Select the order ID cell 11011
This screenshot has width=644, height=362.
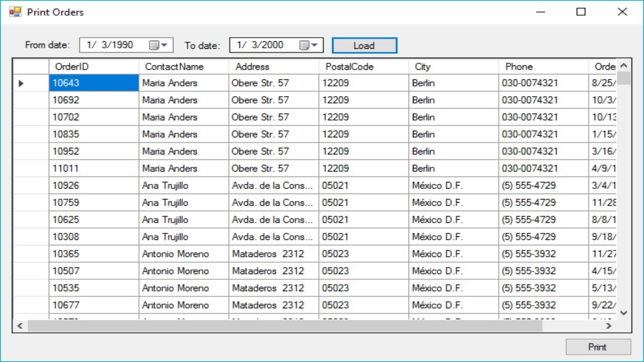(94, 168)
